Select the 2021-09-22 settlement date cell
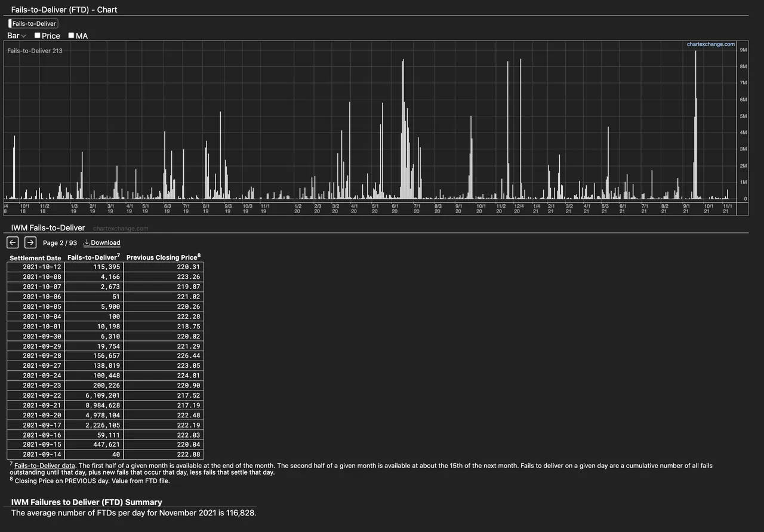Image resolution: width=764 pixels, height=532 pixels. coord(36,395)
